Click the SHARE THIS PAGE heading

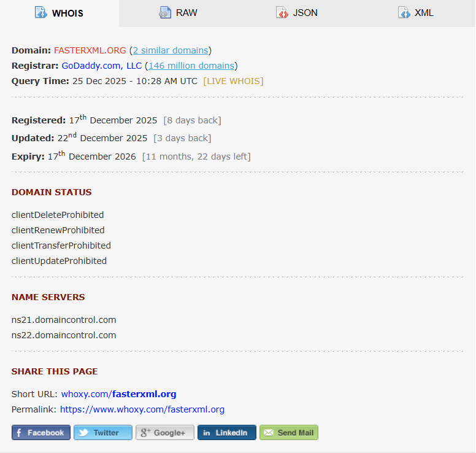point(55,371)
